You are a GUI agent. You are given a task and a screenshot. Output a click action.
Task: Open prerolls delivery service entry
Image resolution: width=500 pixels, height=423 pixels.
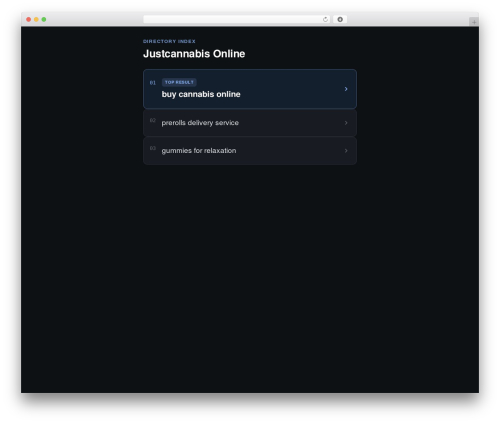click(250, 123)
